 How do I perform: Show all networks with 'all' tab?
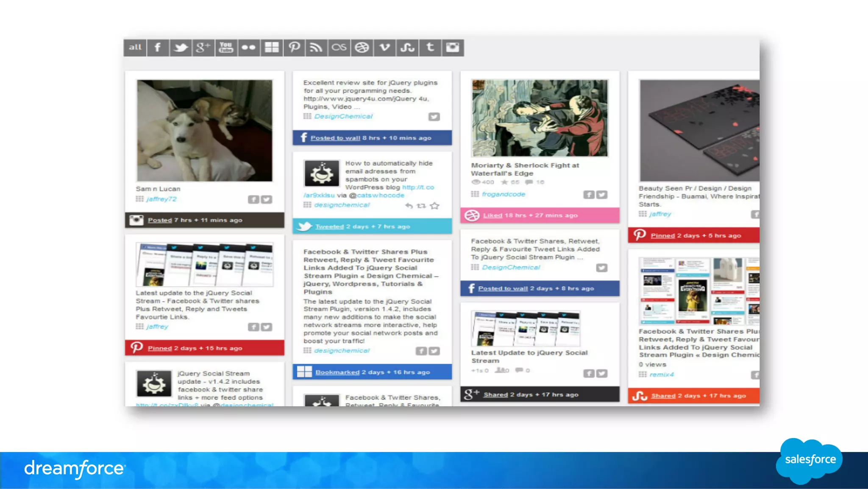[135, 48]
